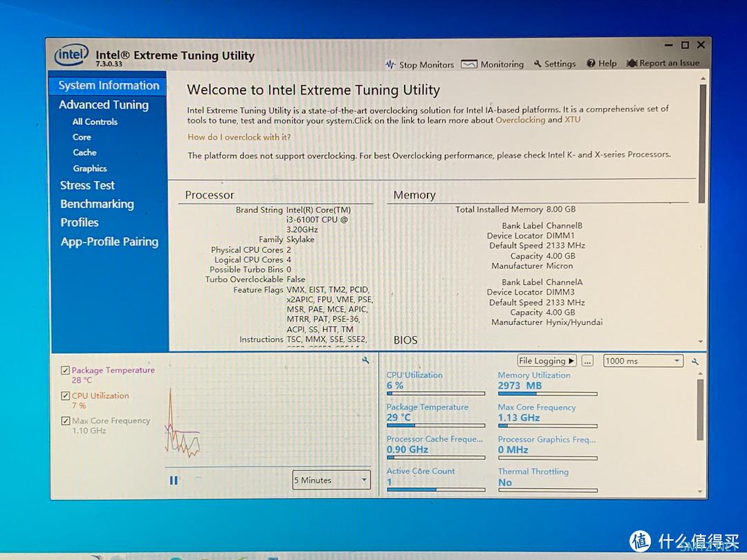Click the Family Skylake row
The height and width of the screenshot is (560, 747).
tap(286, 239)
